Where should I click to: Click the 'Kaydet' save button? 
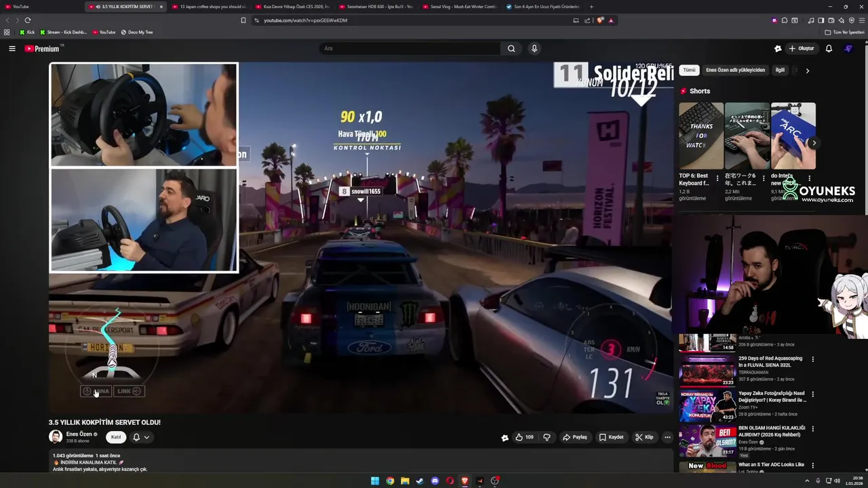click(611, 437)
